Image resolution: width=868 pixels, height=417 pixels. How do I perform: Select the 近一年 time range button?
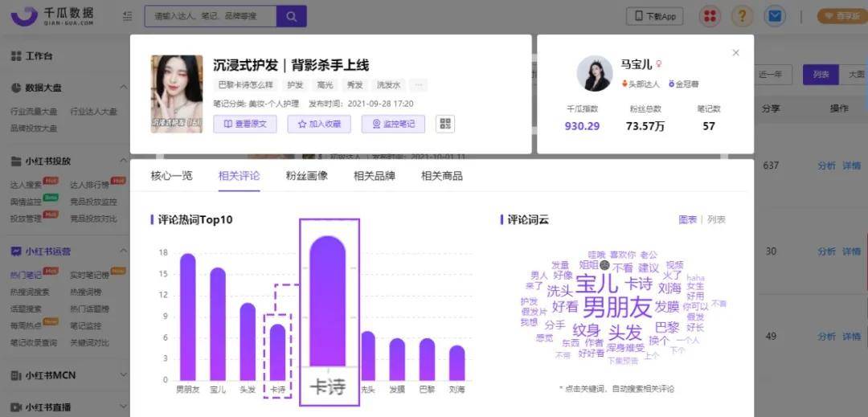click(770, 75)
